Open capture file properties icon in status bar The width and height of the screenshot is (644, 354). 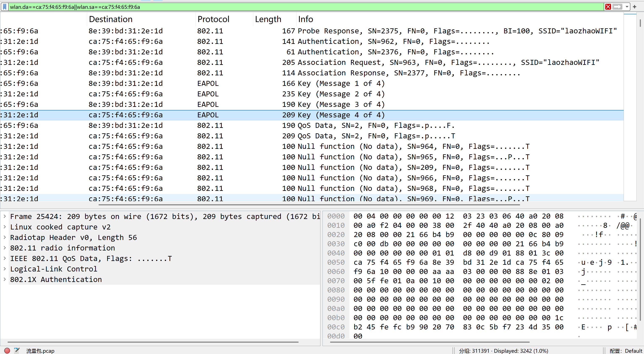point(17,350)
